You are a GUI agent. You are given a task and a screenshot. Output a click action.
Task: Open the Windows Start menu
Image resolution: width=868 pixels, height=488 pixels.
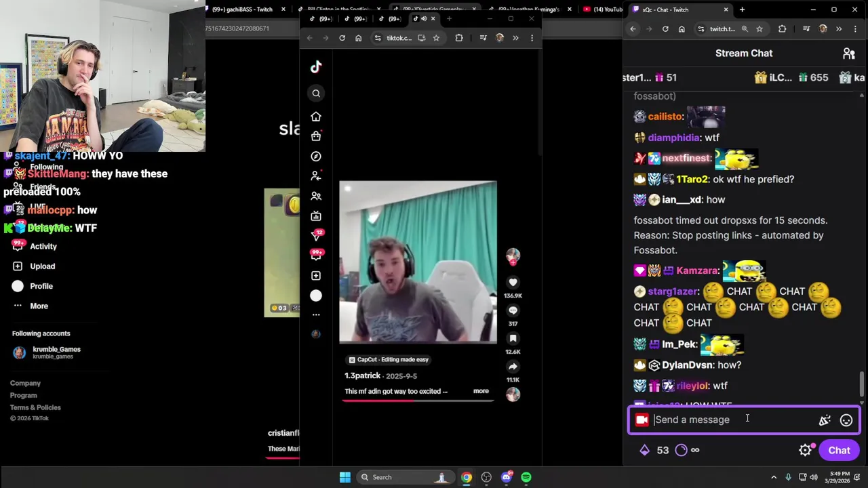[345, 477]
